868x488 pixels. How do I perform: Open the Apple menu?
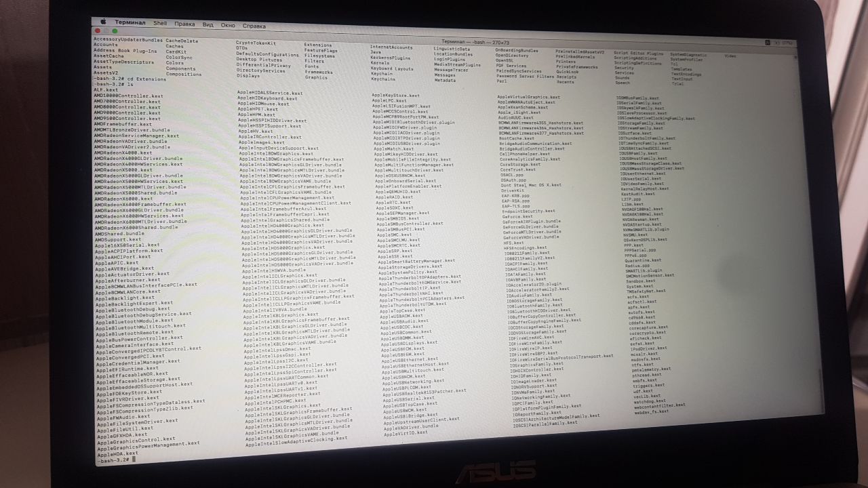104,21
